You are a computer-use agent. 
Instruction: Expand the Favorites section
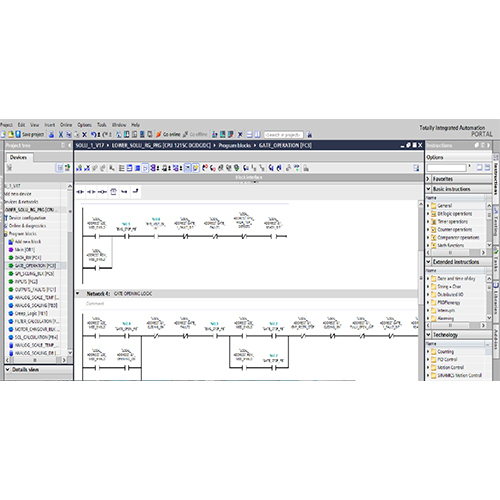tap(428, 179)
